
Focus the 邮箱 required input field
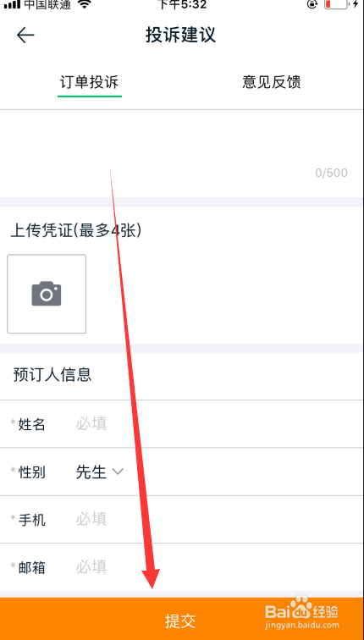[x=212, y=567]
